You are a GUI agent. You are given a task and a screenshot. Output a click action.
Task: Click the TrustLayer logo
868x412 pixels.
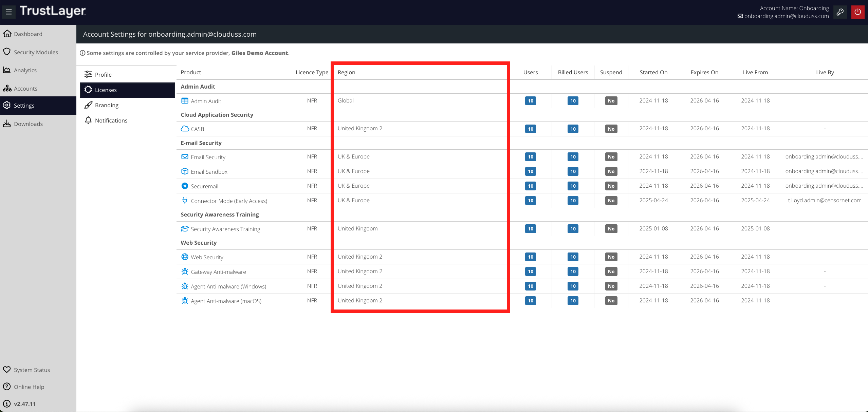[53, 11]
